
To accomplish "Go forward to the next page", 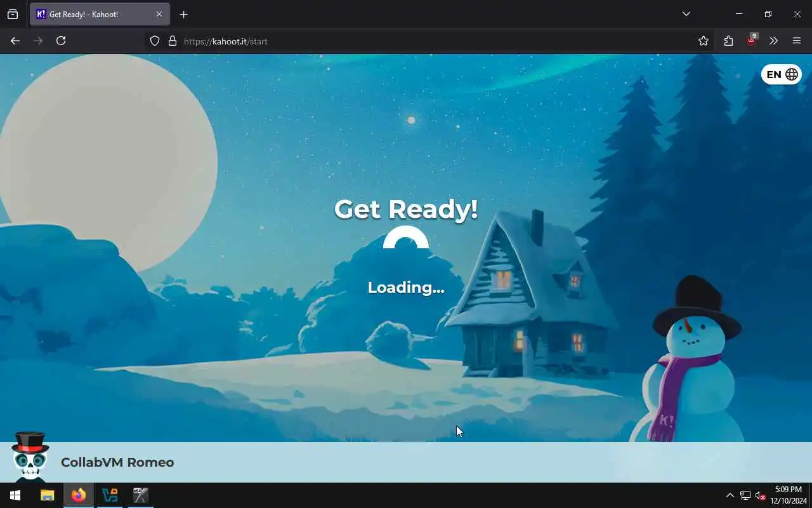I will [x=38, y=41].
